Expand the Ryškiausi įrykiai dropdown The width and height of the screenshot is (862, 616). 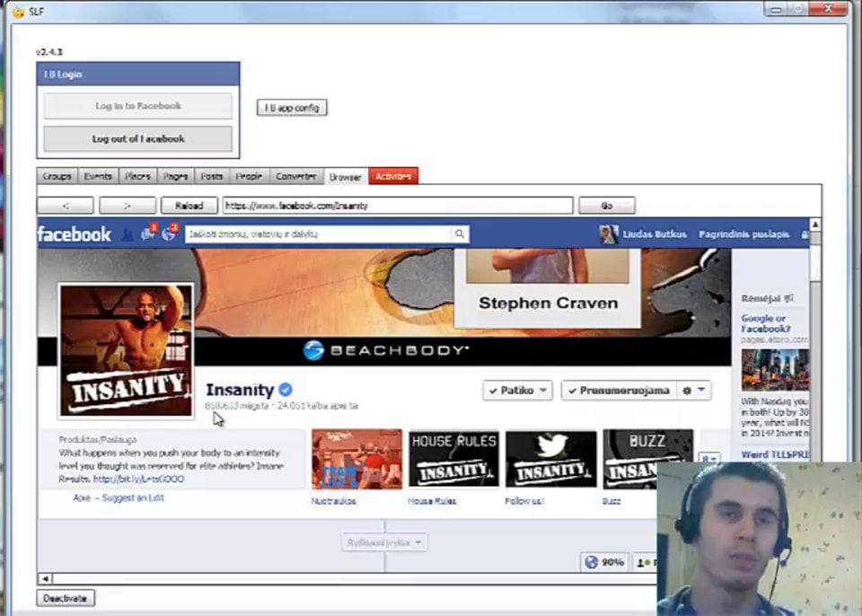pos(383,543)
